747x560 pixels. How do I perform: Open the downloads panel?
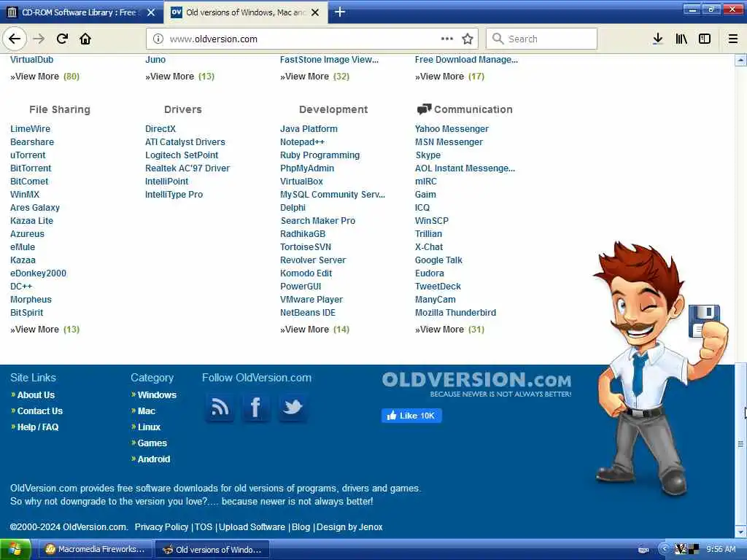[x=658, y=39]
